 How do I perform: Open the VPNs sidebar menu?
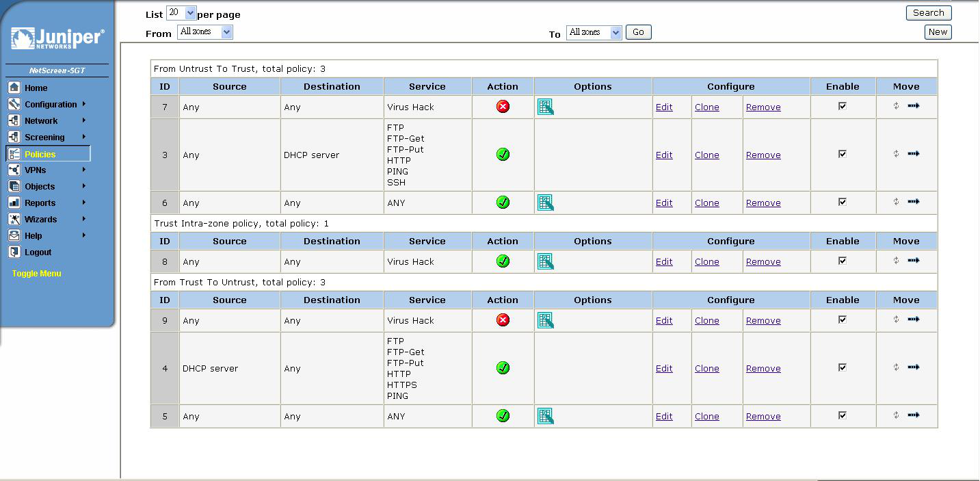coord(36,170)
